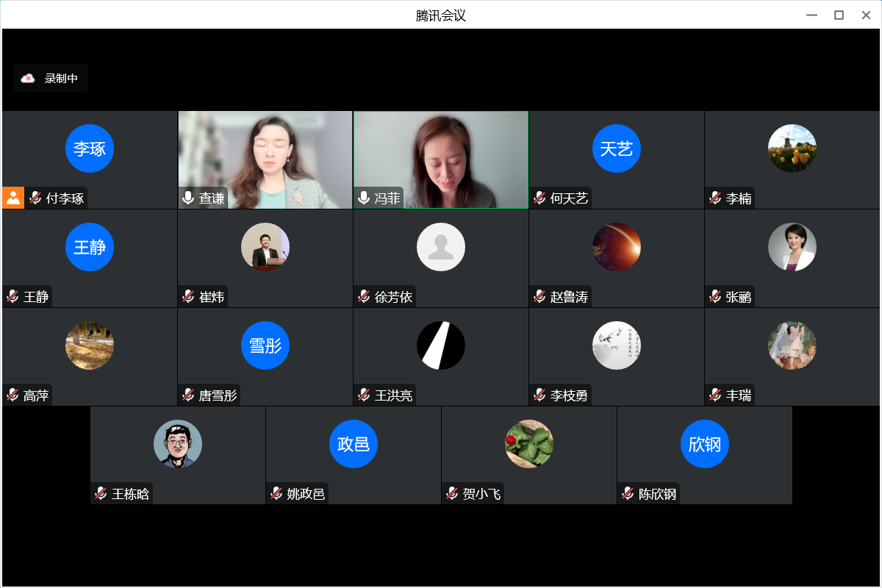882x588 pixels.
Task: Select 张鹏's portrait avatar
Action: tap(792, 247)
